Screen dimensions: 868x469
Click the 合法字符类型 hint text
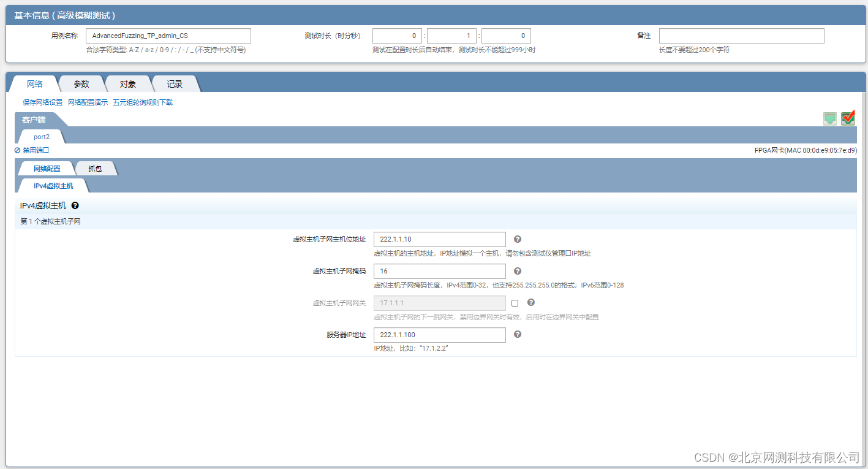(166, 50)
